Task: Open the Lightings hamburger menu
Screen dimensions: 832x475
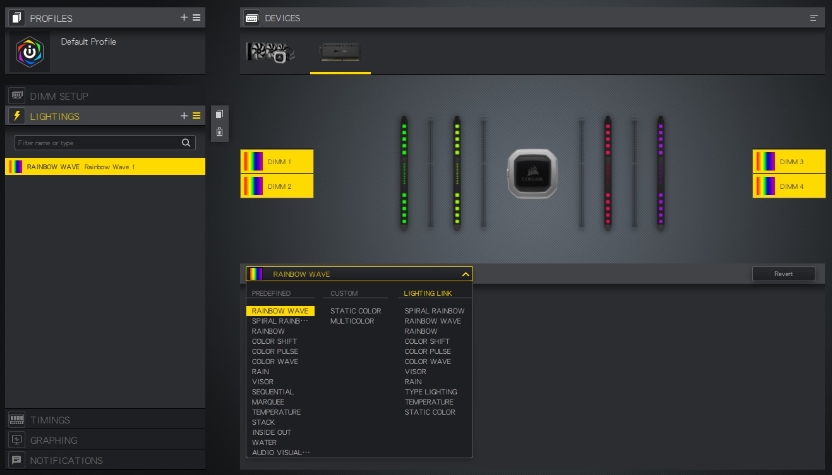Action: [196, 116]
